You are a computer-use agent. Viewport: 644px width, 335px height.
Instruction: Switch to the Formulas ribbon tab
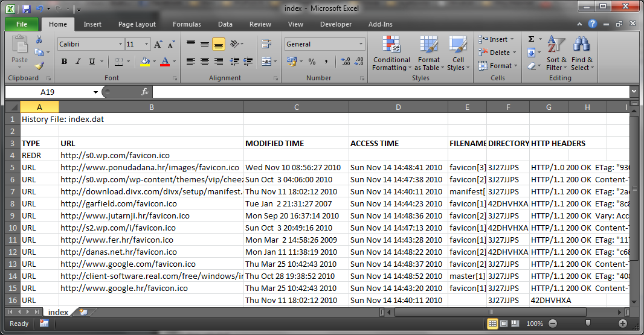(x=187, y=24)
